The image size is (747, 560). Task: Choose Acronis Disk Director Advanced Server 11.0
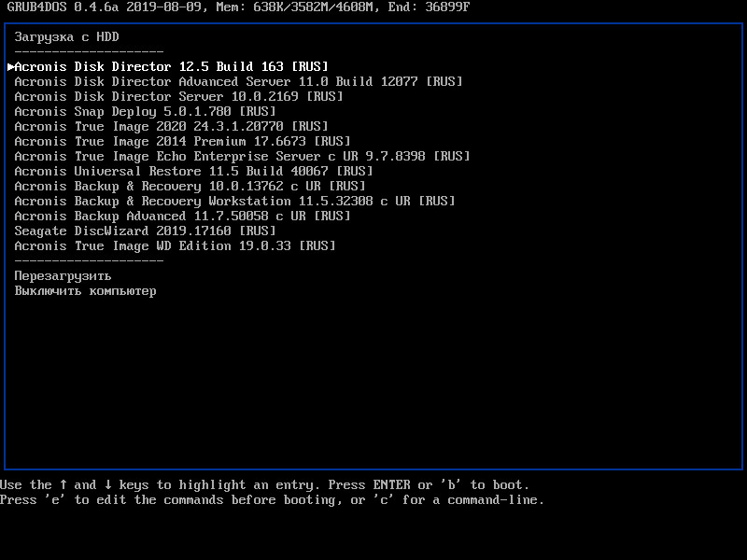238,82
